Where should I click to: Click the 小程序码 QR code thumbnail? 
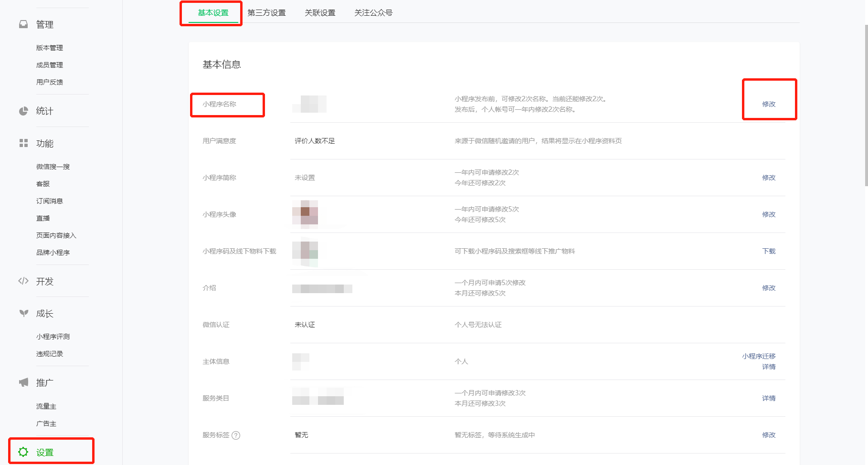[305, 251]
